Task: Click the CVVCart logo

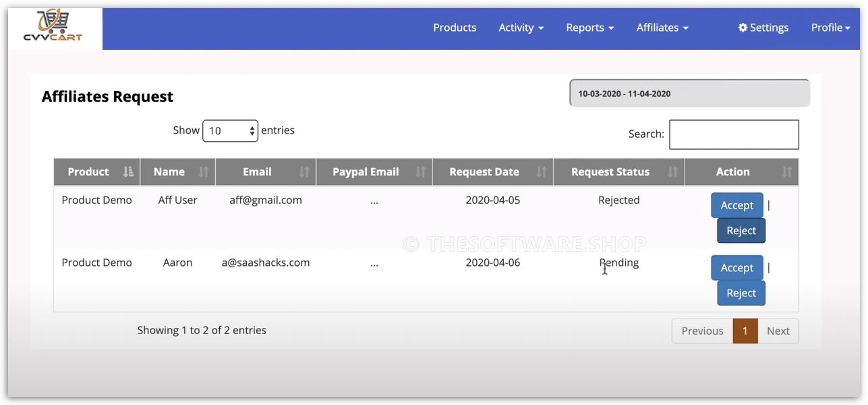Action: (55, 28)
